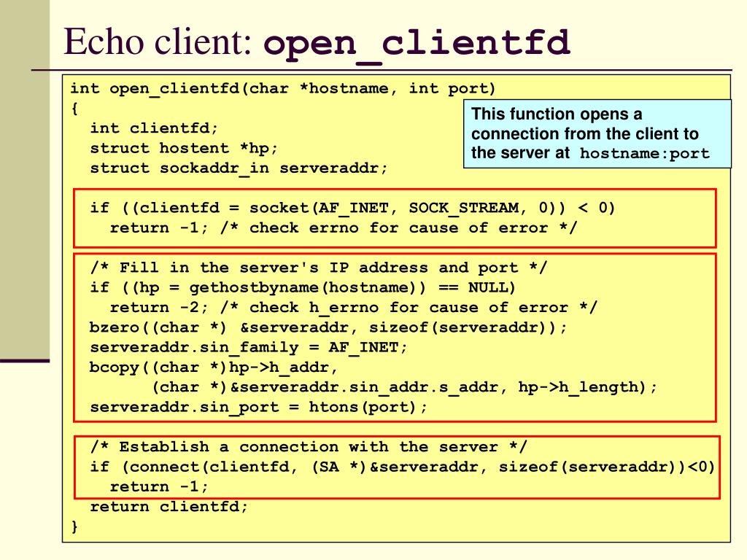
Task: Click "serveraddr.sin_port = htons(port);"
Action: click(259, 408)
